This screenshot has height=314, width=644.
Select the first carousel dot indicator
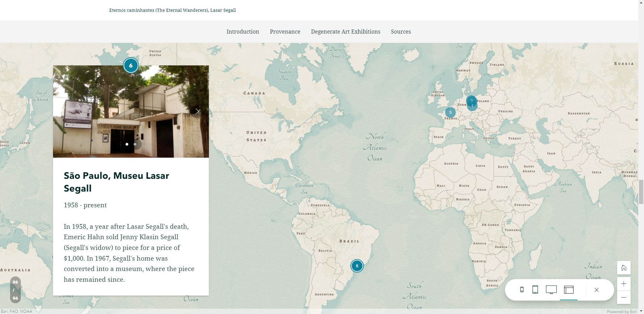(x=127, y=144)
